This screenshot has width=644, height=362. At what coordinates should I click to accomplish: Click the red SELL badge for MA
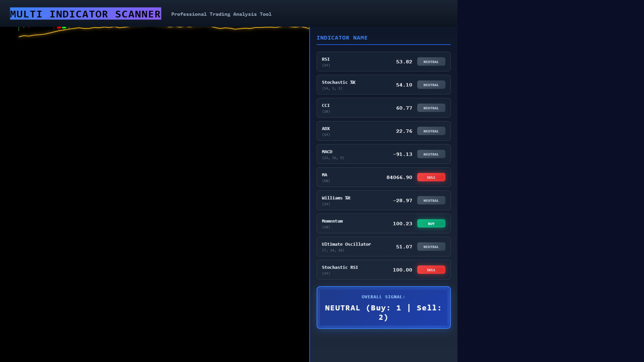pyautogui.click(x=431, y=177)
